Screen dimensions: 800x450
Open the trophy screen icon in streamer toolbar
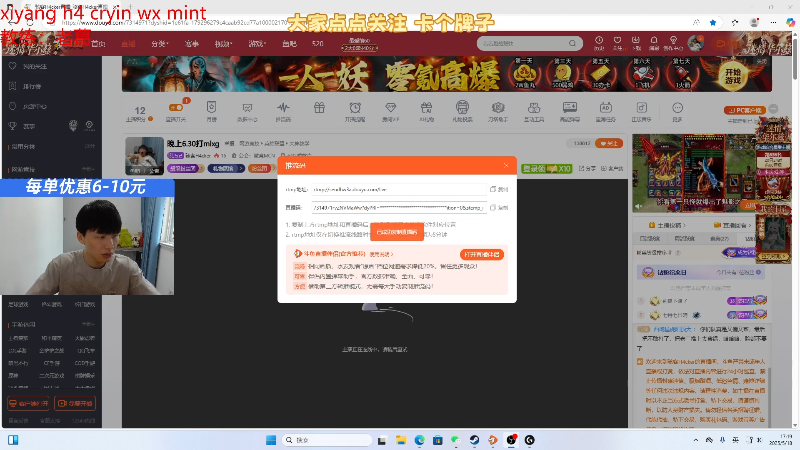247,108
